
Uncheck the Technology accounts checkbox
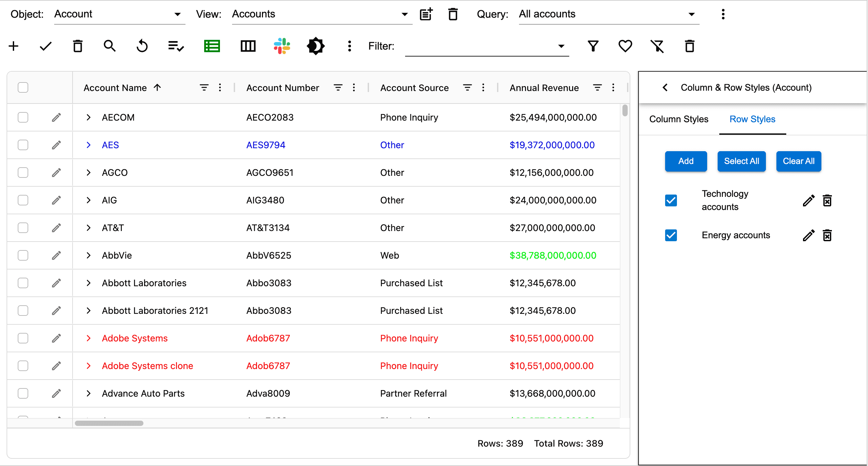[671, 200]
